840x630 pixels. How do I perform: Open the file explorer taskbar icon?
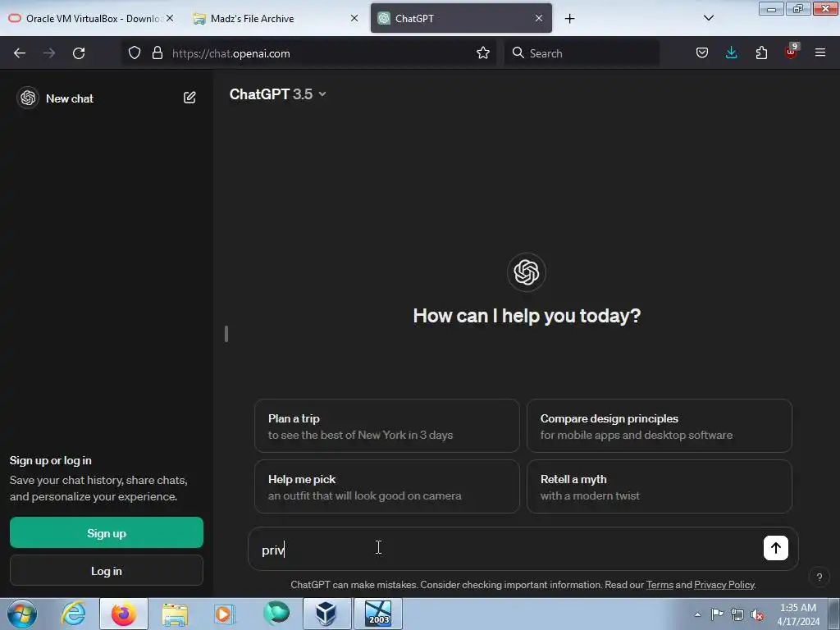point(175,614)
